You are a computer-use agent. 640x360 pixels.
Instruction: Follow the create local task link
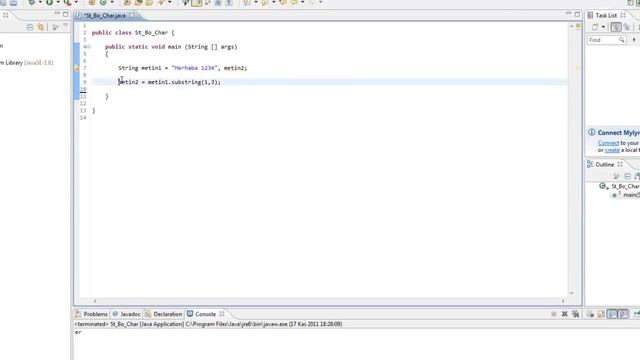click(612, 150)
